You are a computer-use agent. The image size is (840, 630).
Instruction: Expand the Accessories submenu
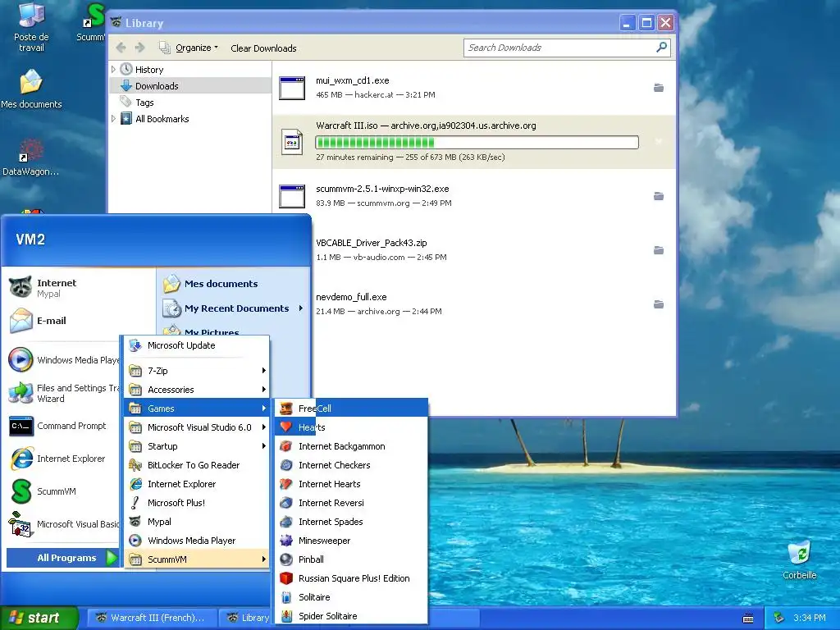[197, 390]
